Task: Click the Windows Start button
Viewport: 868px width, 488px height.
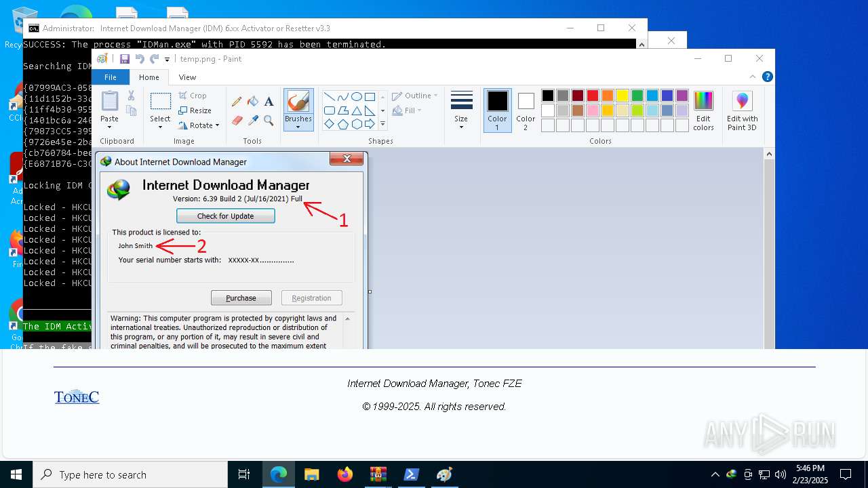Action: (16, 474)
